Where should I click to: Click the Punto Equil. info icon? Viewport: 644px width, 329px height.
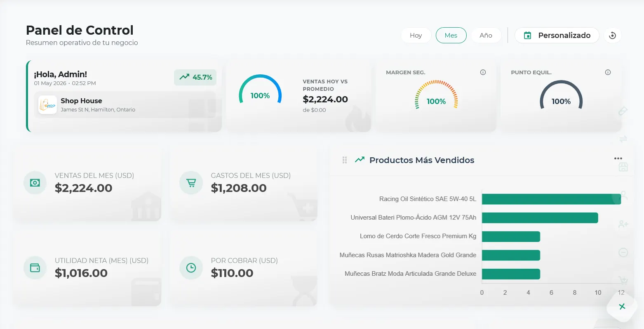(x=608, y=72)
